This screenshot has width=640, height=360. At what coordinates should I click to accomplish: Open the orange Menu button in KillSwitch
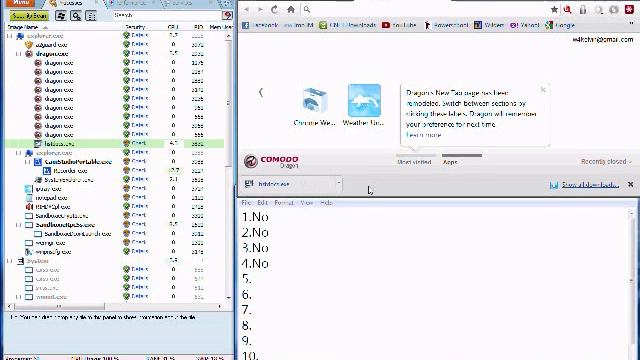[x=20, y=3]
